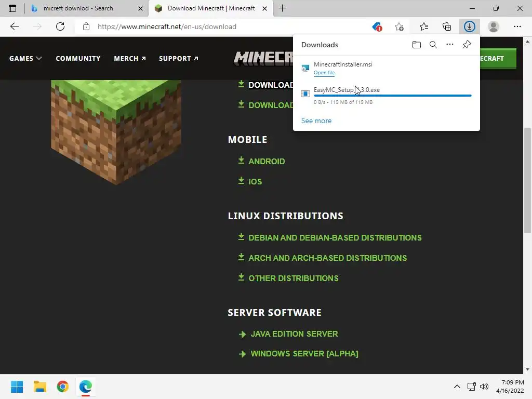Open the MERCH external link
This screenshot has height=399, width=532.
[130, 58]
